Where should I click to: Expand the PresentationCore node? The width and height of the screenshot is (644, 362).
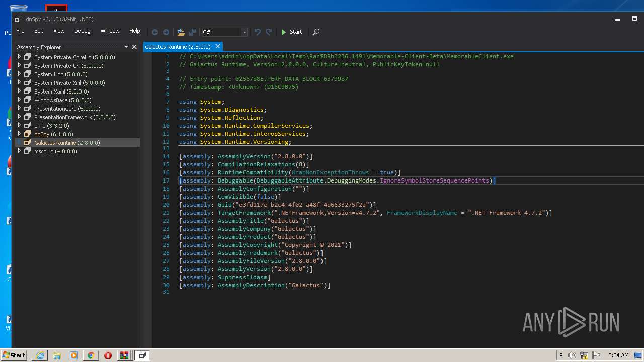pos(19,108)
